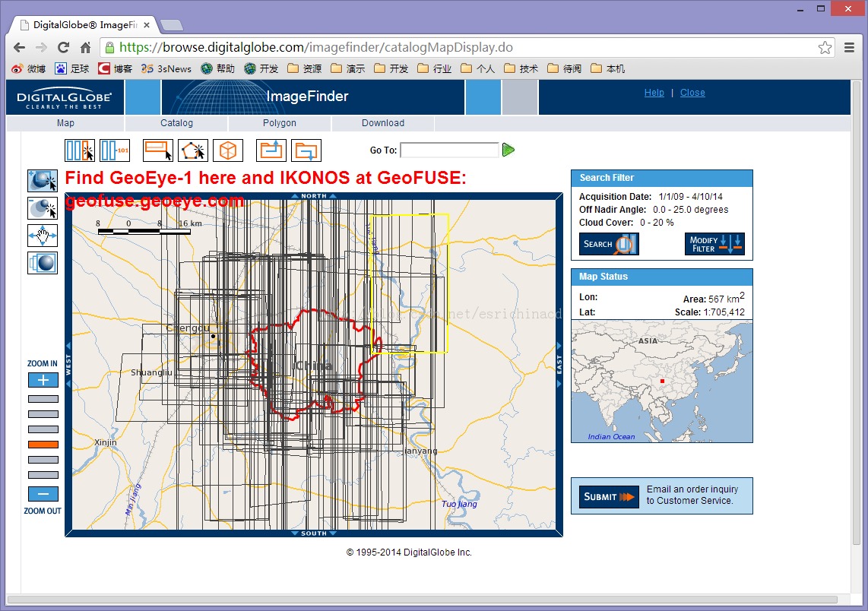Click the Asia overview map thumbnail
Screen dimensions: 868x611
click(662, 381)
